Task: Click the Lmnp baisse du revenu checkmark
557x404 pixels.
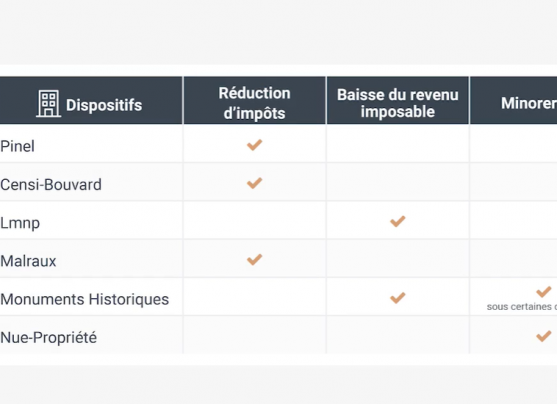Action: click(x=398, y=221)
